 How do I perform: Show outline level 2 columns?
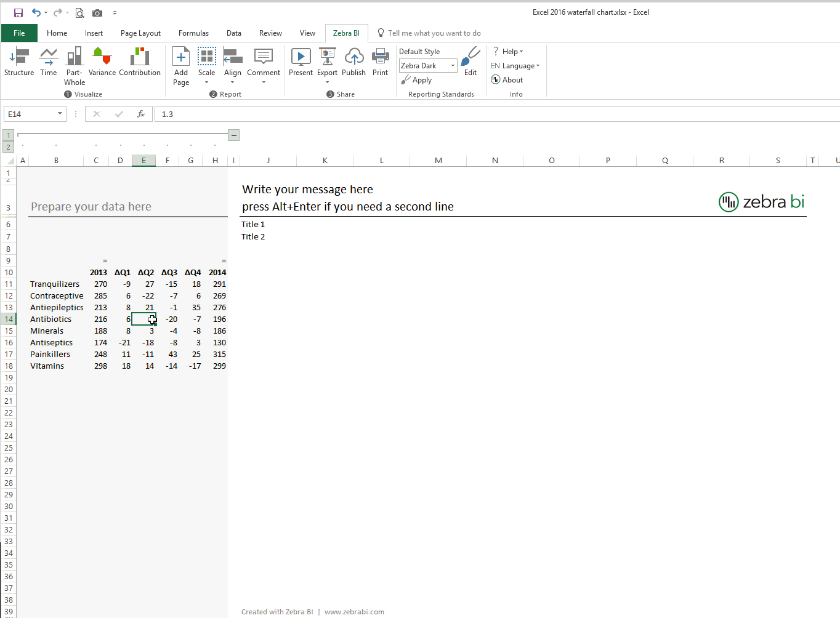(x=9, y=147)
